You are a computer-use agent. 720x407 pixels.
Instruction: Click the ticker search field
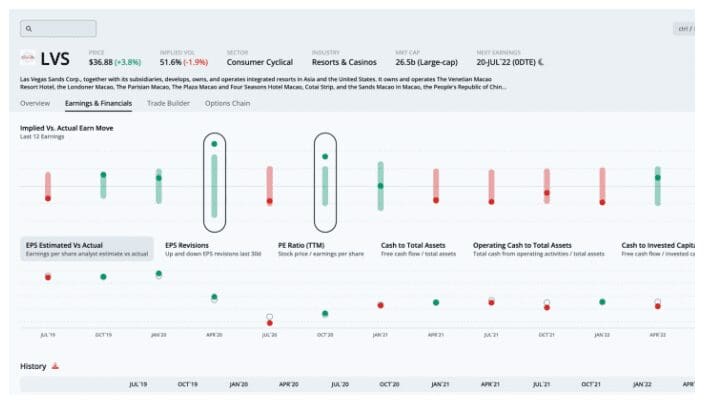(59, 28)
